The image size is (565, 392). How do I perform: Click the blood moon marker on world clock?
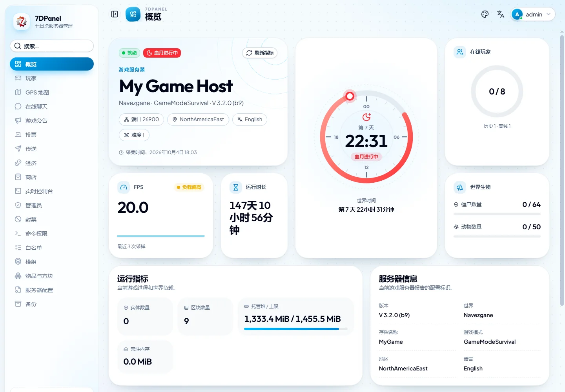pyautogui.click(x=350, y=96)
